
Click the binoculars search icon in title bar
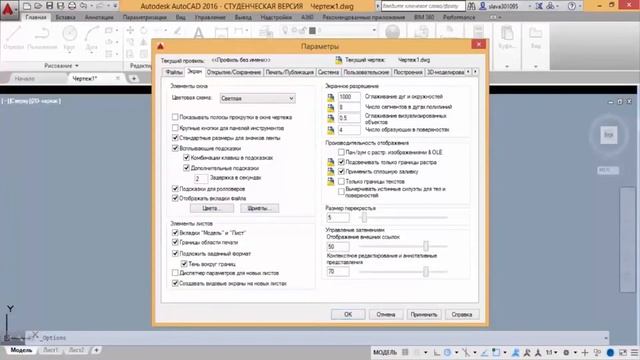pyautogui.click(x=471, y=6)
